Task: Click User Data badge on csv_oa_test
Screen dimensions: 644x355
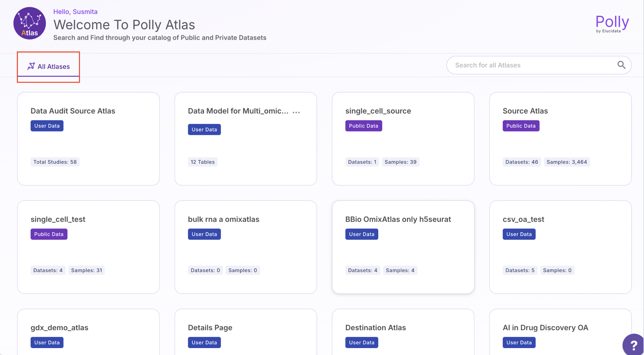Action: [519, 234]
